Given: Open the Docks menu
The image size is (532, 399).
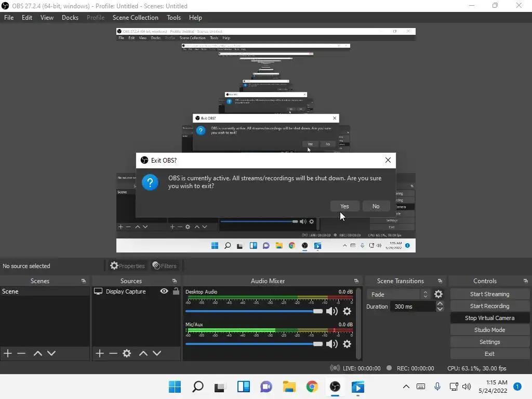Looking at the screenshot, I should click(70, 18).
